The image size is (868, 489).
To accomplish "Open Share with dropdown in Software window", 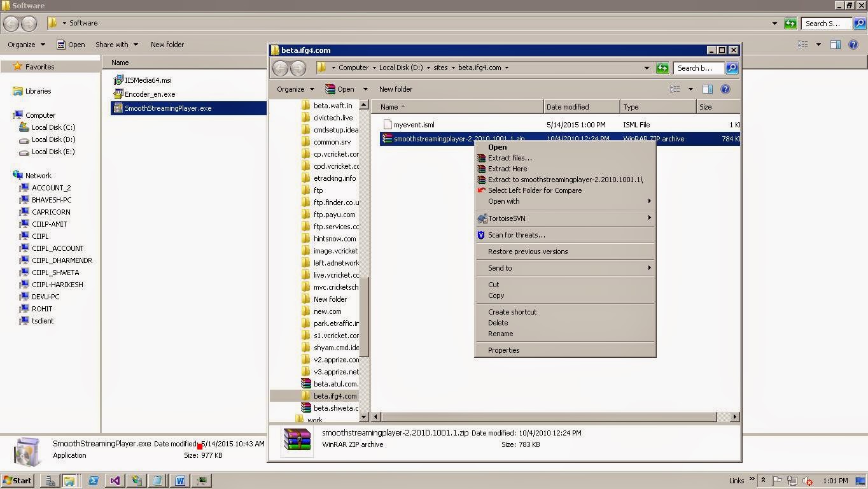I will click(x=116, y=45).
